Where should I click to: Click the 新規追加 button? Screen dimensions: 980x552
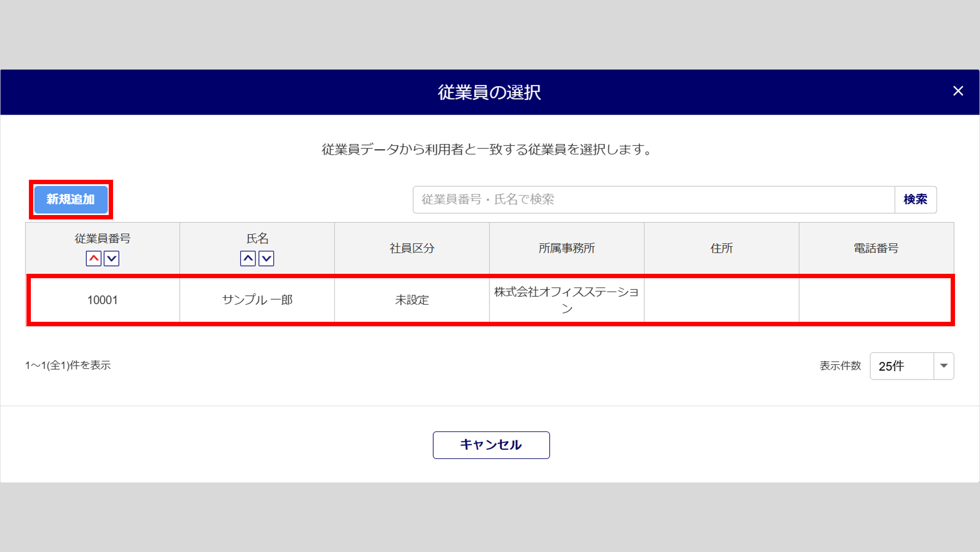pos(71,199)
